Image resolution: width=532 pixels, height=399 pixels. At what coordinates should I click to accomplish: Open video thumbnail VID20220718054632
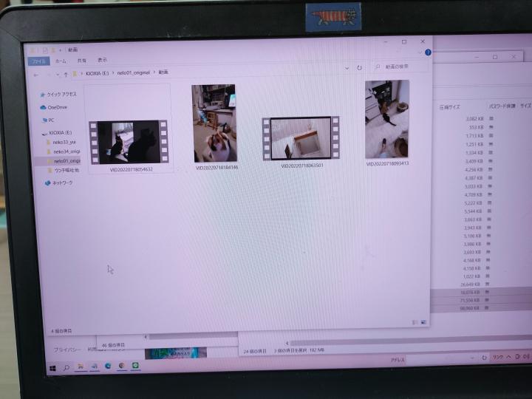pos(127,142)
